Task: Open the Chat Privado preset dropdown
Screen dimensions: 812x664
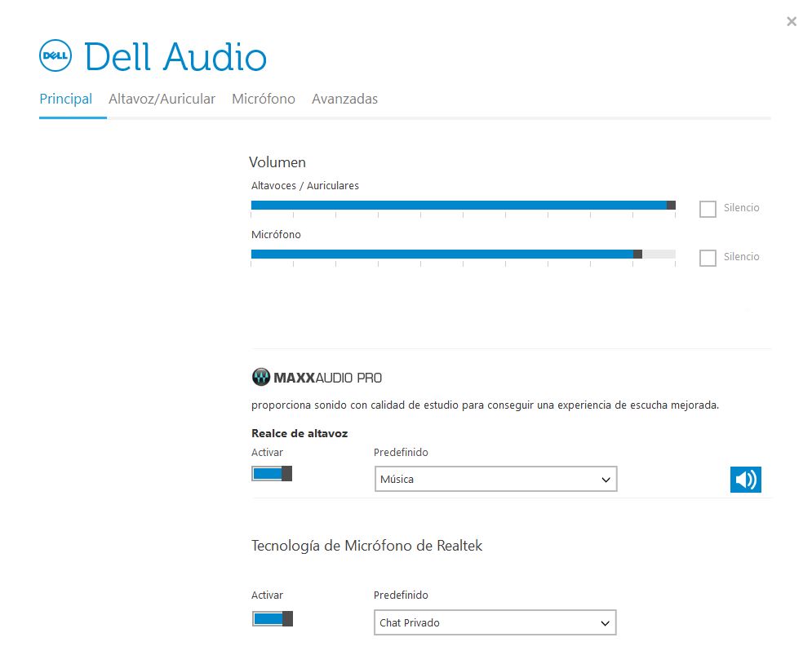Action: click(x=495, y=622)
